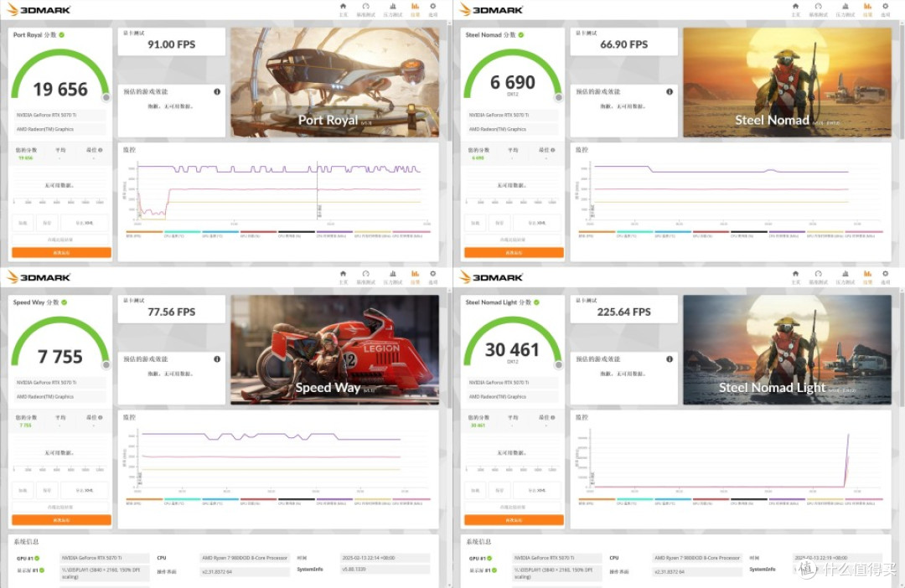Go to Home icon in Steel Nomad window
905x588 pixels.
click(x=796, y=7)
